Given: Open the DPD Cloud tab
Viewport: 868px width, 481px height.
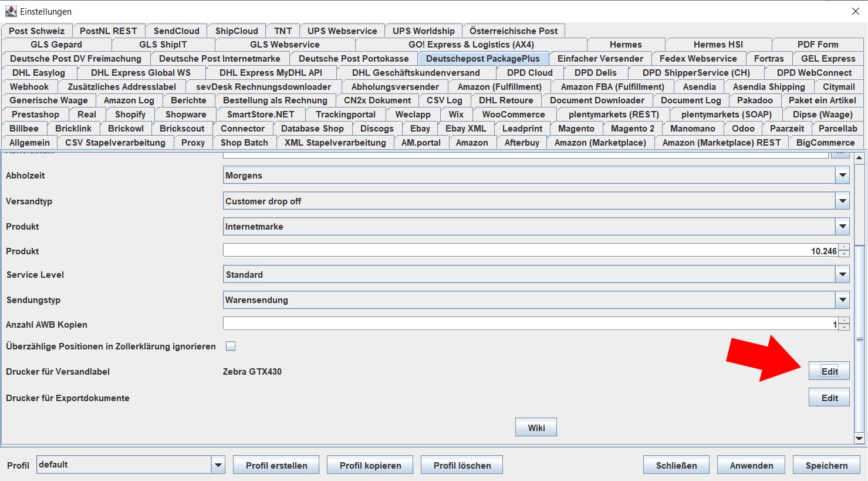Looking at the screenshot, I should (529, 73).
